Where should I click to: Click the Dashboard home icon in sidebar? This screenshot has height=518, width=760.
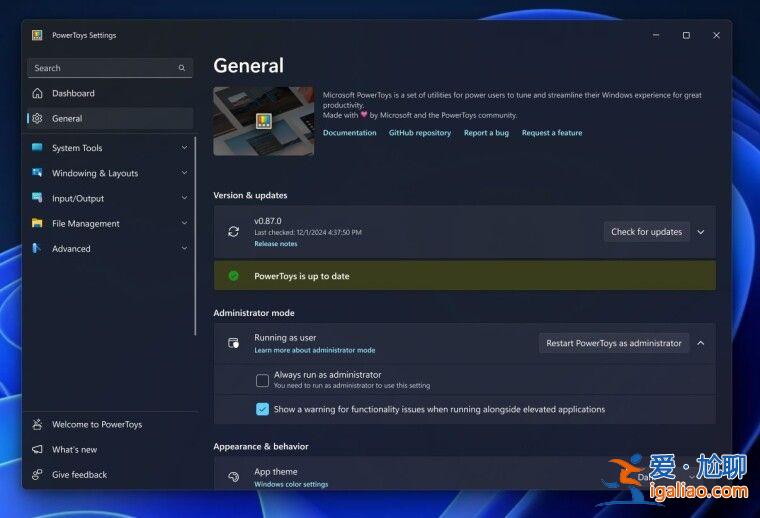37,93
